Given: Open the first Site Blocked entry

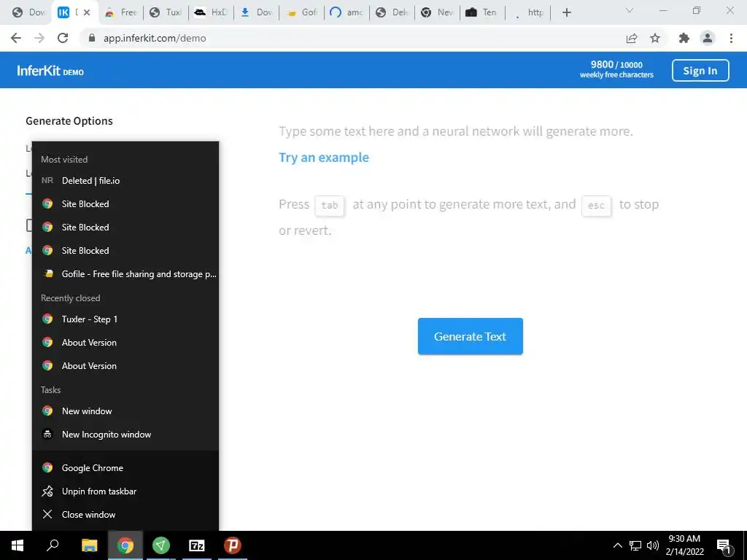Looking at the screenshot, I should pos(125,204).
